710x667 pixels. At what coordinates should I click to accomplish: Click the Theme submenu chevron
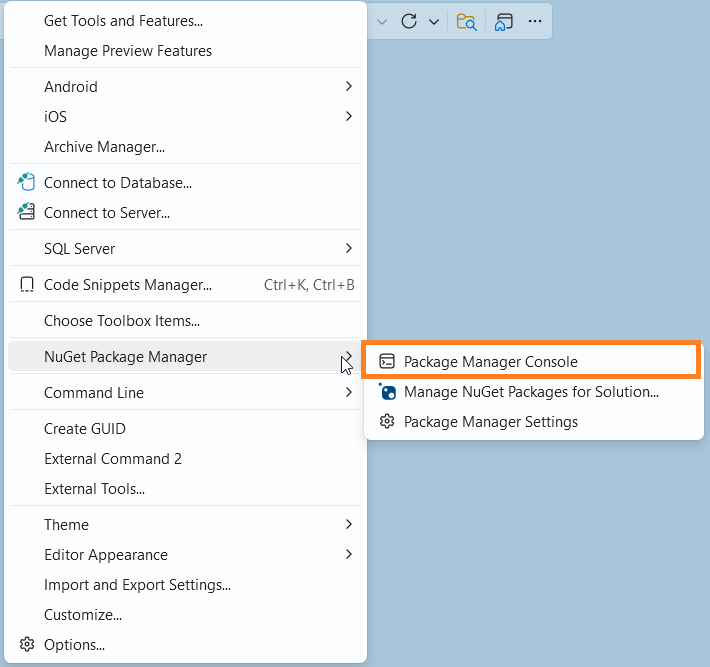pos(349,524)
